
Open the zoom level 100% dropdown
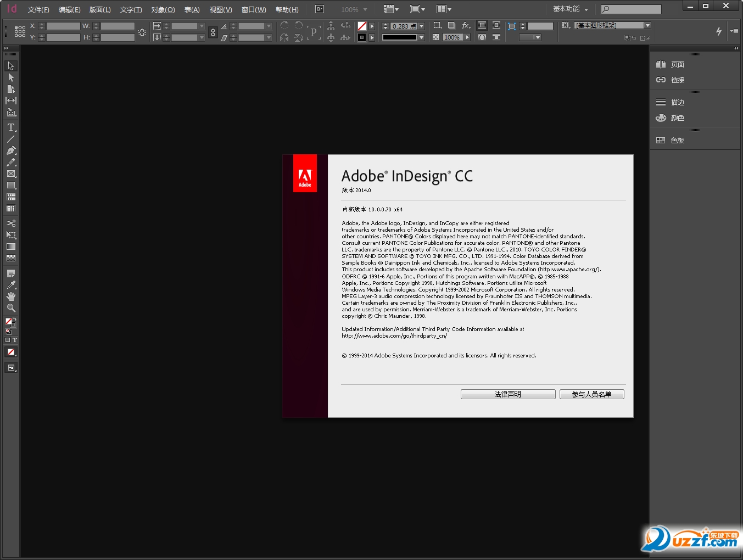[365, 10]
